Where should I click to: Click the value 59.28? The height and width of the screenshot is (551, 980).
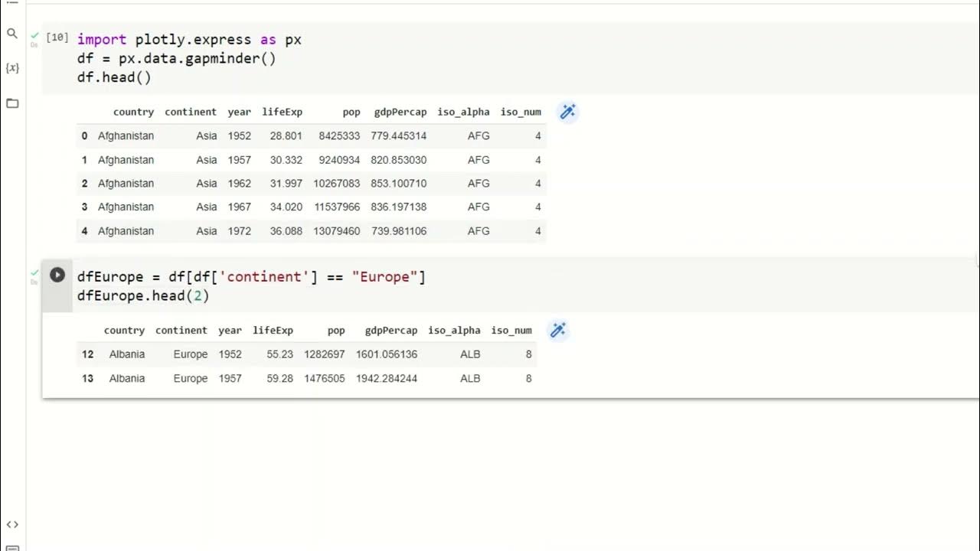coord(280,378)
